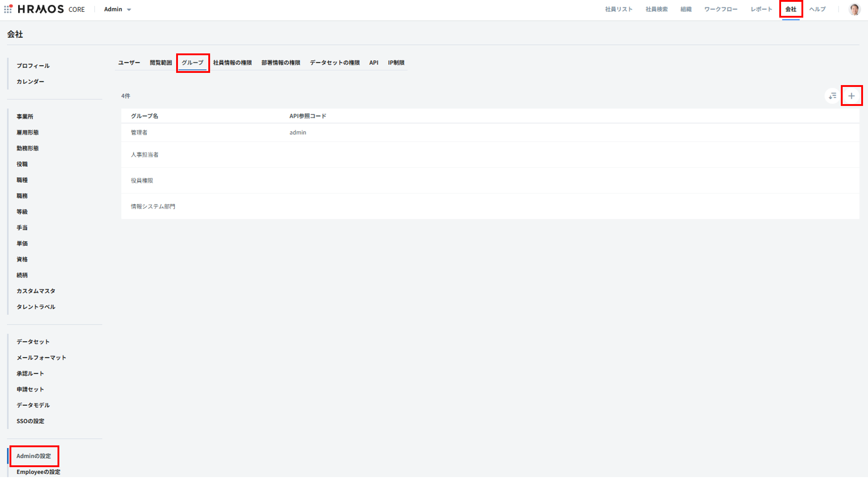The height and width of the screenshot is (478, 868).
Task: Open カスタムマスタ in the sidebar
Action: tap(36, 291)
